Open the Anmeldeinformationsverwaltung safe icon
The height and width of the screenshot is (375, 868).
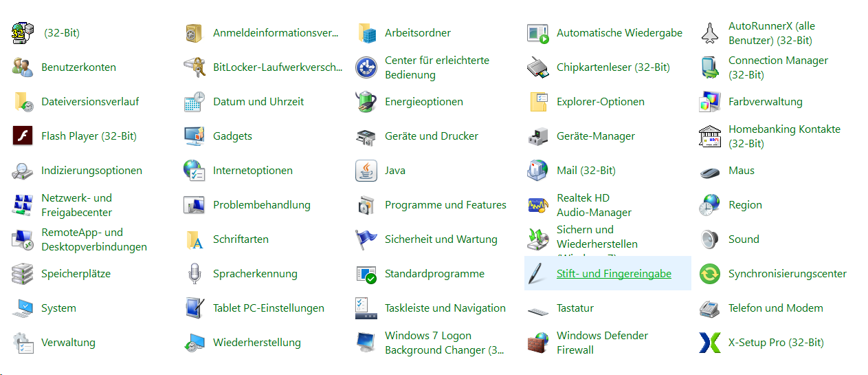[x=194, y=33]
